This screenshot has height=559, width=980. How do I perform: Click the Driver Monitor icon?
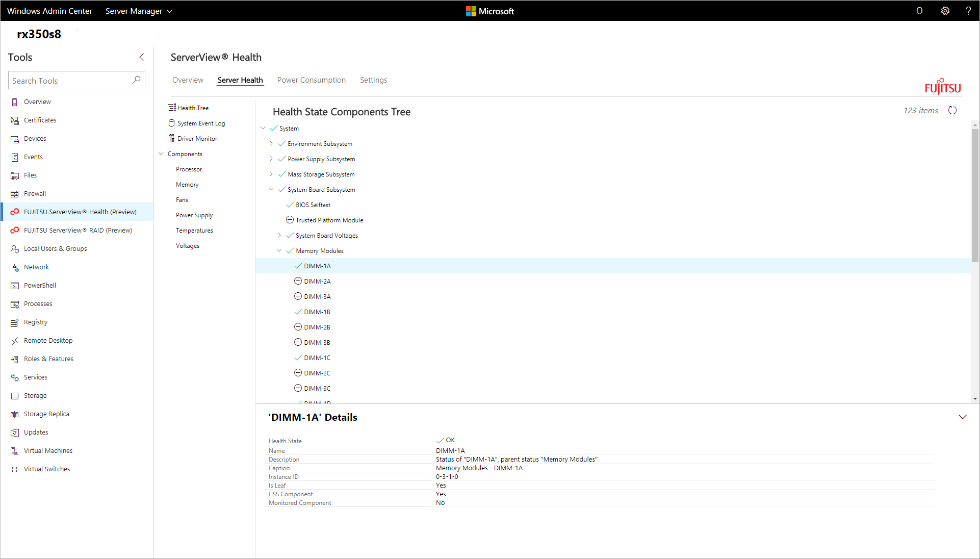pos(172,138)
